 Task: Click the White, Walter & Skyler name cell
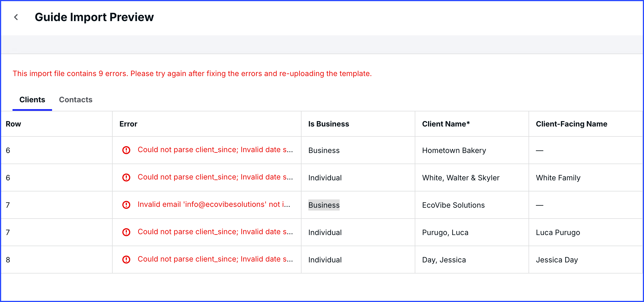click(x=461, y=178)
